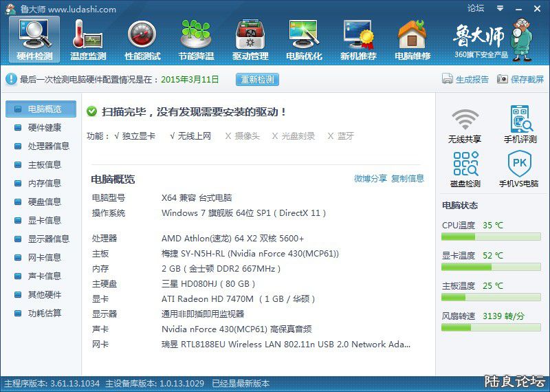Open 驱动管理 driver management

tap(250, 39)
